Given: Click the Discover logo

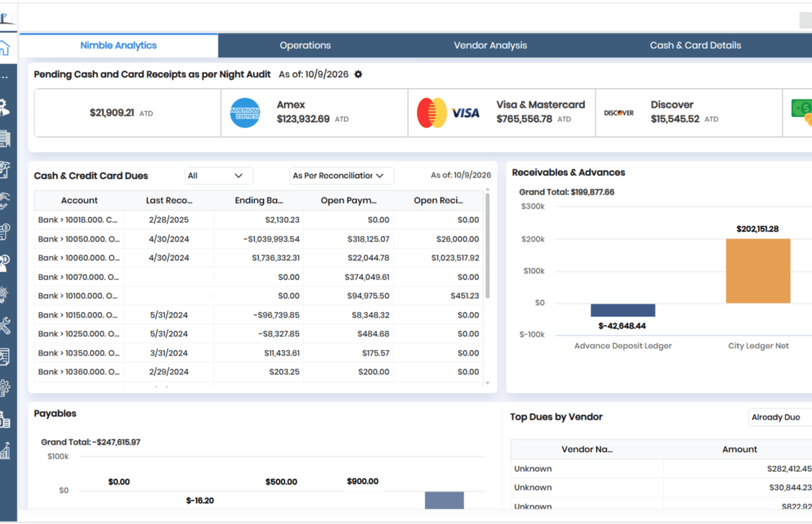Looking at the screenshot, I should click(x=619, y=113).
